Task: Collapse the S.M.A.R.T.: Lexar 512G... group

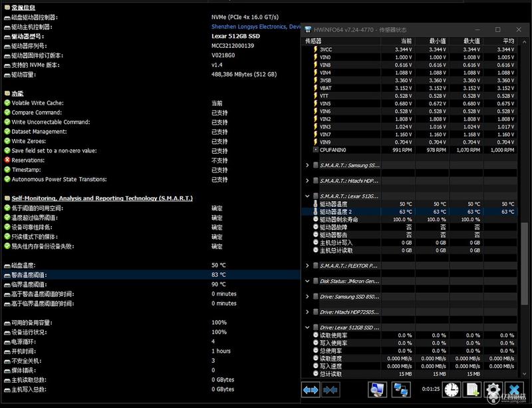Action: [307, 196]
